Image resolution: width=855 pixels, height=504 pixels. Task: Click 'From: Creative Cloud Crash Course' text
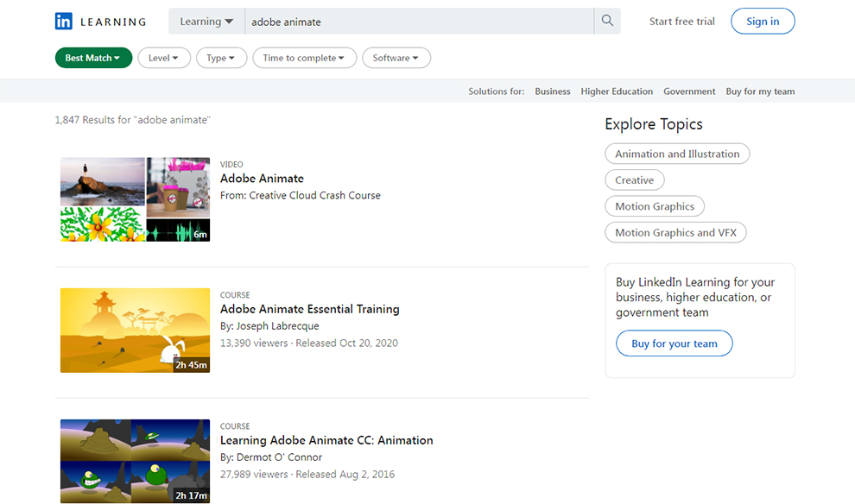pyautogui.click(x=301, y=195)
